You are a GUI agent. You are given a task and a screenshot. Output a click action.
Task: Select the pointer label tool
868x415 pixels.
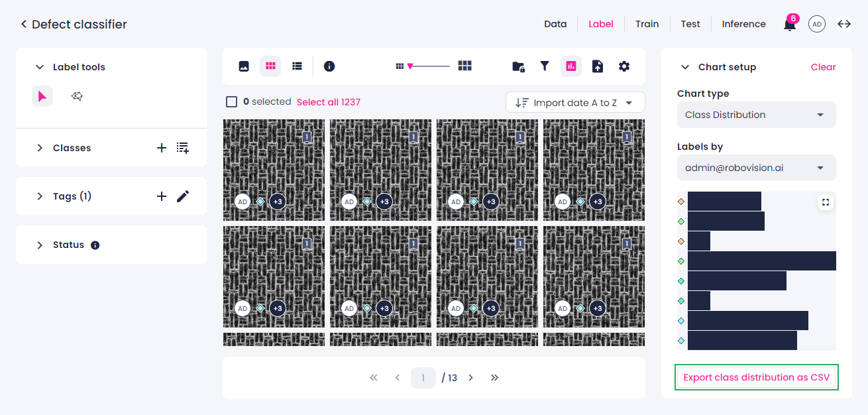pos(42,97)
